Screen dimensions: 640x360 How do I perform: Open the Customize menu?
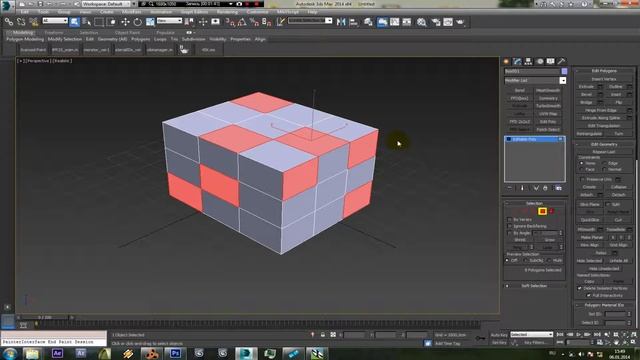[258, 12]
